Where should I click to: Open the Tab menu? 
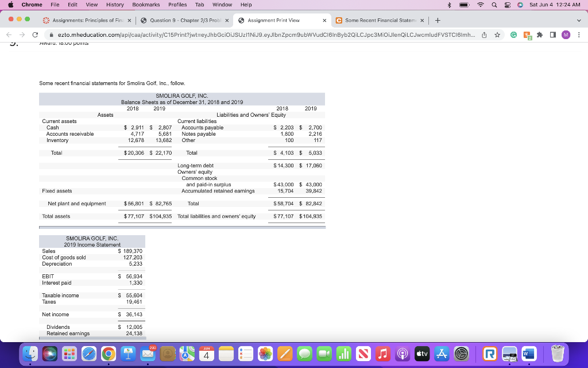coord(199,5)
